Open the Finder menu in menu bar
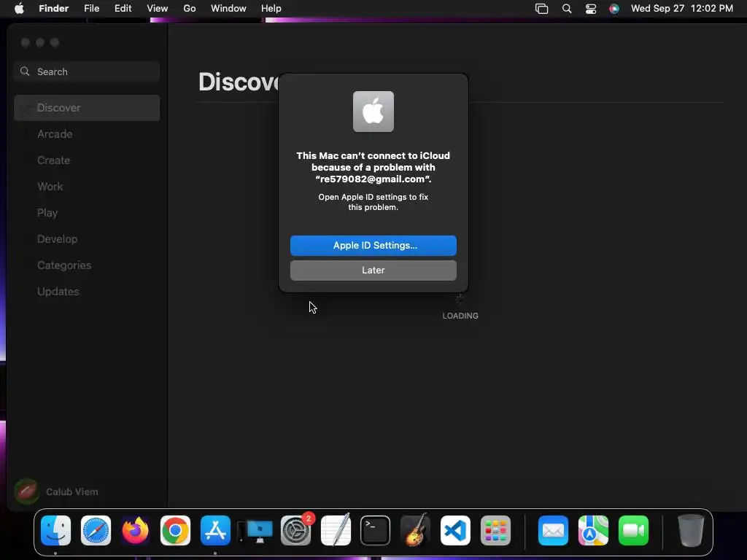 coord(54,9)
